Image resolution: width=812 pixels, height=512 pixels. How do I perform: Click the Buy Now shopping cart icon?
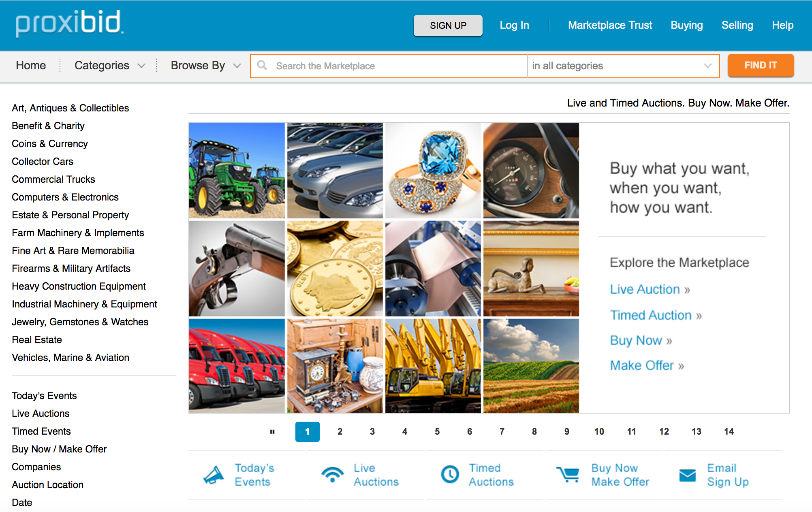click(568, 474)
